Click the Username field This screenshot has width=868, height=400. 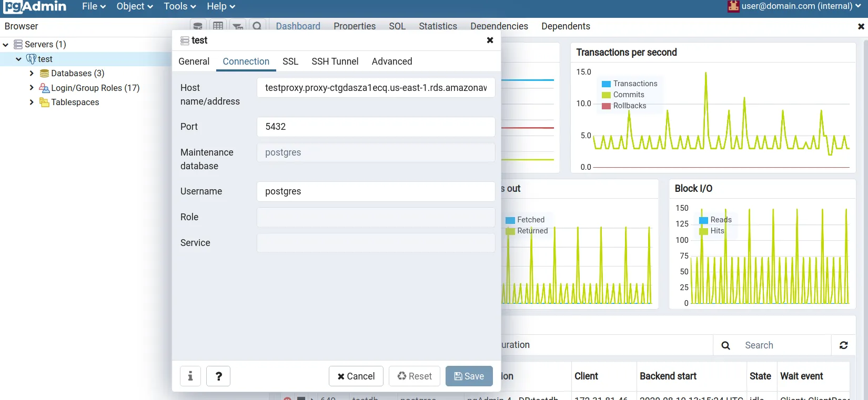click(x=376, y=191)
